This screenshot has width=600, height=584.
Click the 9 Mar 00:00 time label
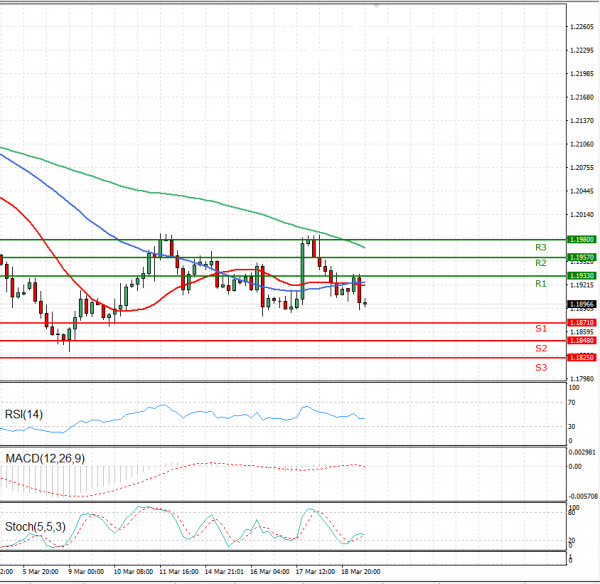coord(86,571)
